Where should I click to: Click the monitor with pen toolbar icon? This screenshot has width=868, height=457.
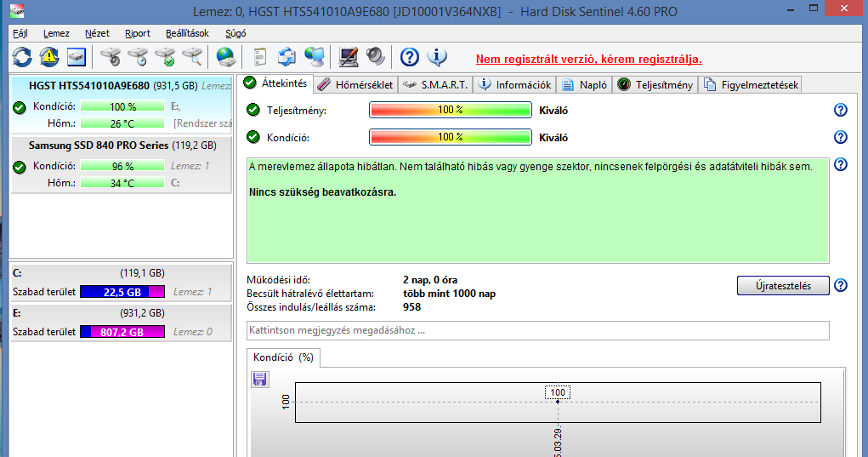pos(349,56)
